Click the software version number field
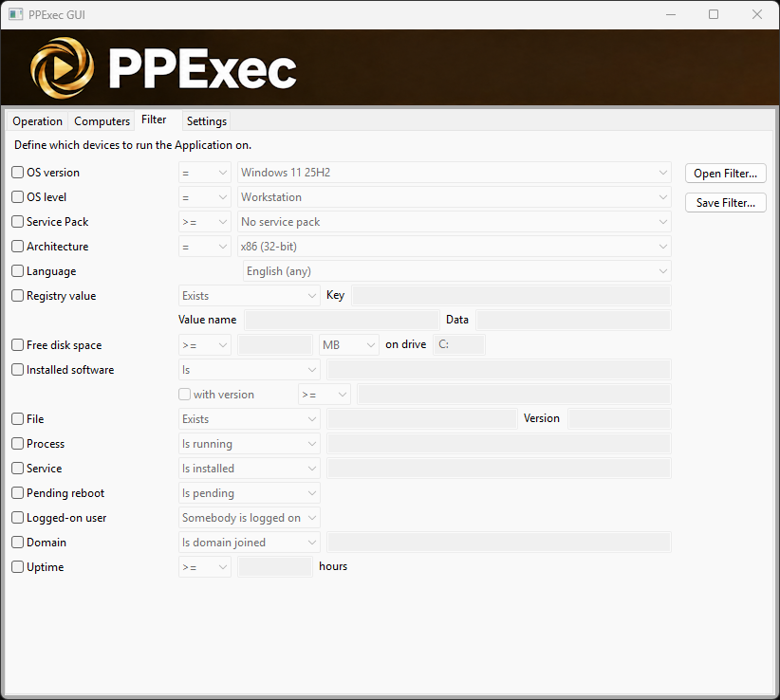The height and width of the screenshot is (700, 780). point(514,395)
